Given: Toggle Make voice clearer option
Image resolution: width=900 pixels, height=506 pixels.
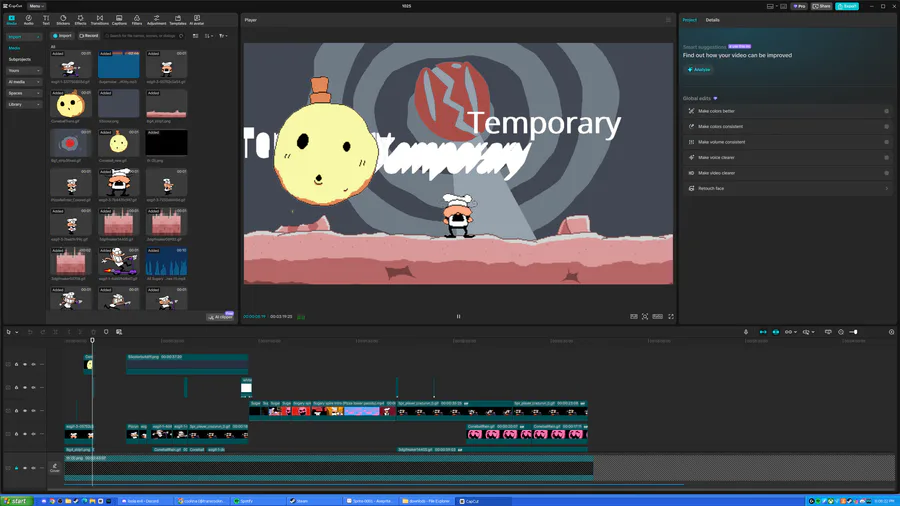Looking at the screenshot, I should (886, 158).
